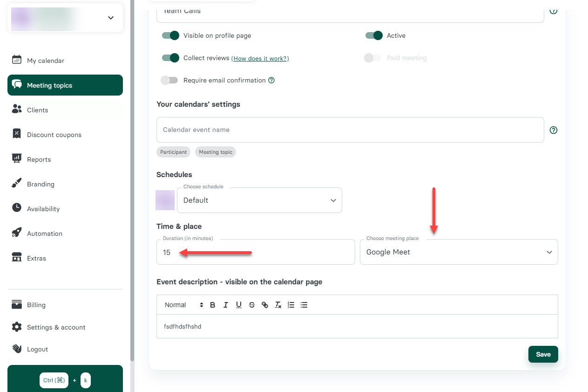Click the Bold formatting icon

213,305
